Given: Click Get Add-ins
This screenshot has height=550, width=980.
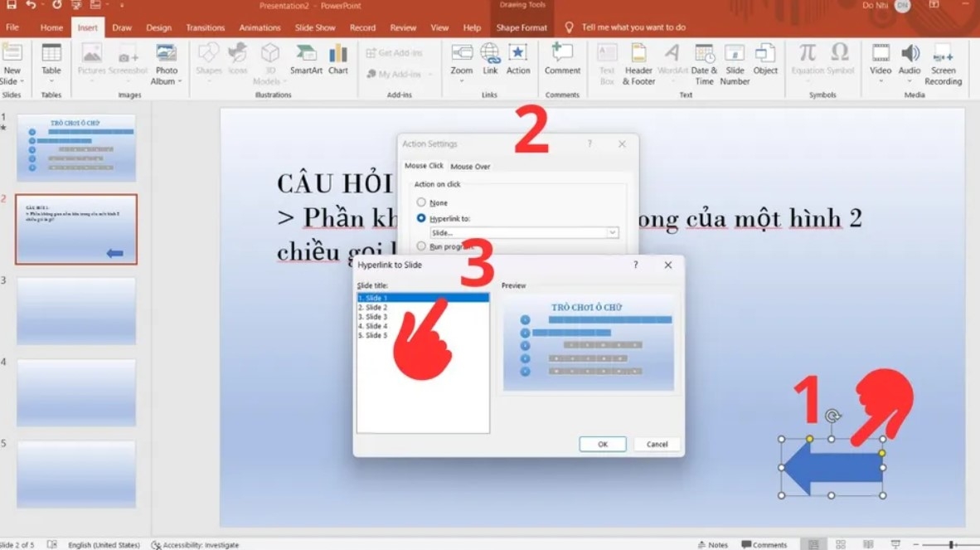Looking at the screenshot, I should pos(395,52).
